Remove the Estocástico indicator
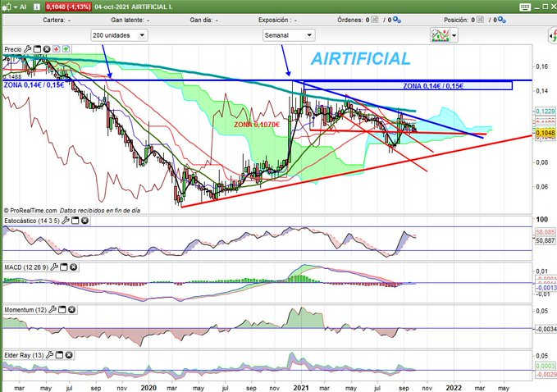 [x=84, y=221]
